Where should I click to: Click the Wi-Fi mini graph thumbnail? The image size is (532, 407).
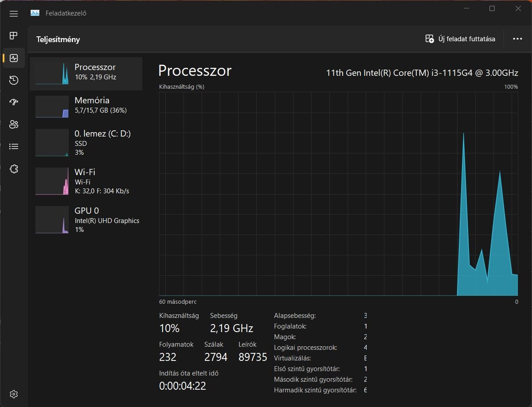[x=52, y=181]
